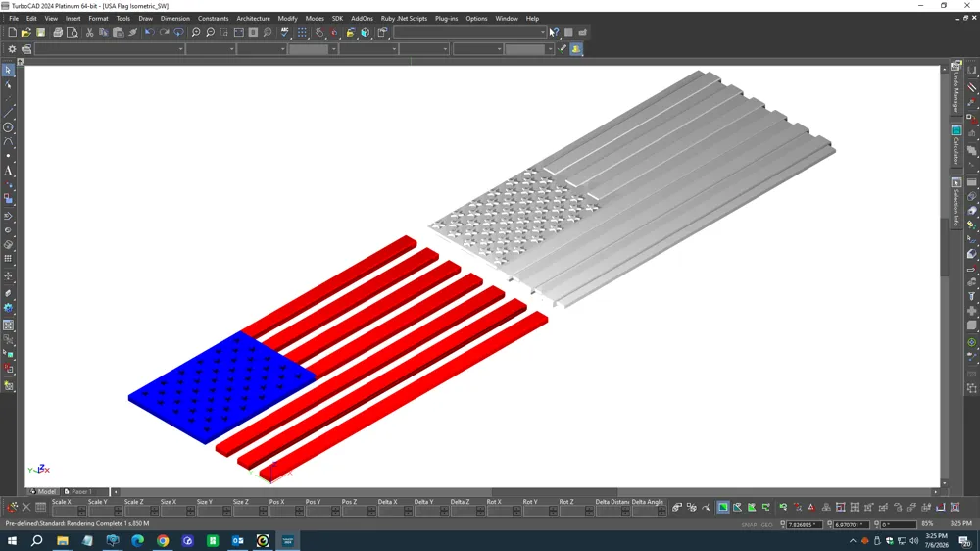Open the File menu
980x551 pixels.
tap(14, 18)
